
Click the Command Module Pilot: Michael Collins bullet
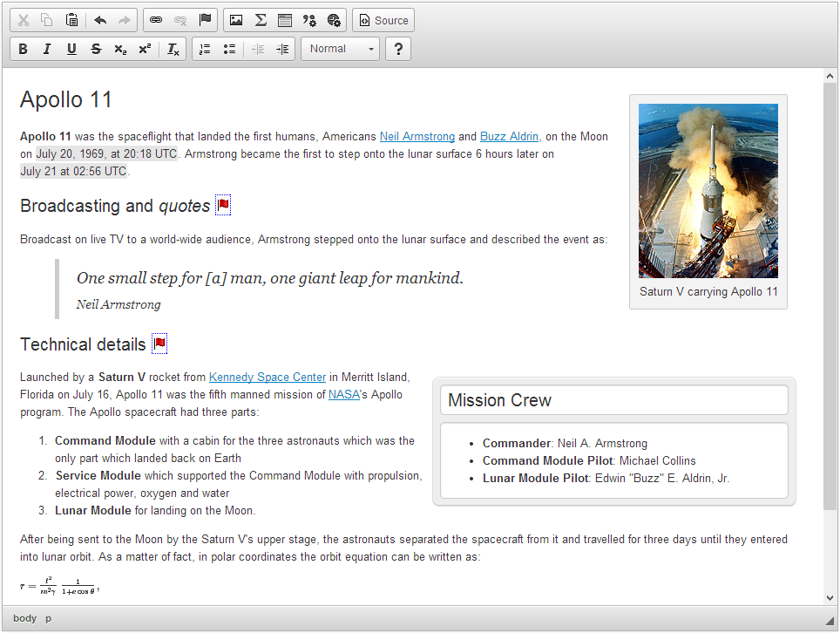click(589, 460)
